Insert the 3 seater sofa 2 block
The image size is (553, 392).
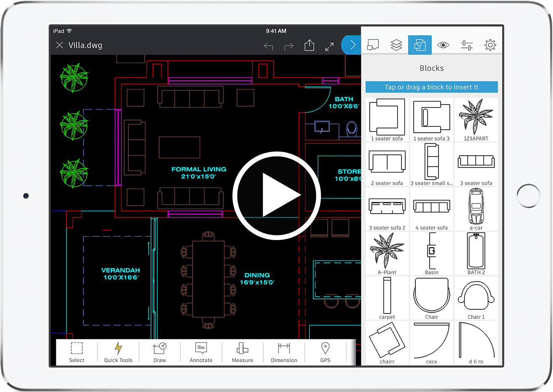pyautogui.click(x=387, y=209)
